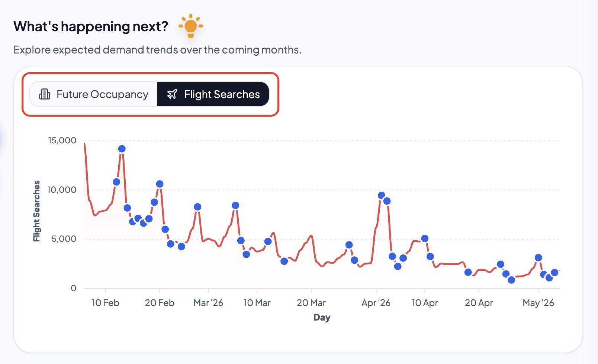Click the "May '26" x-axis label
598x364 pixels.
[x=538, y=303]
